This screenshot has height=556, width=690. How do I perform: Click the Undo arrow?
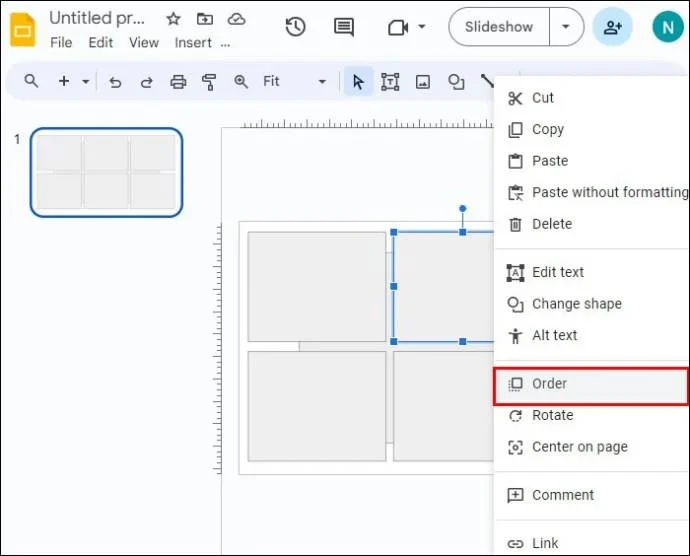115,82
